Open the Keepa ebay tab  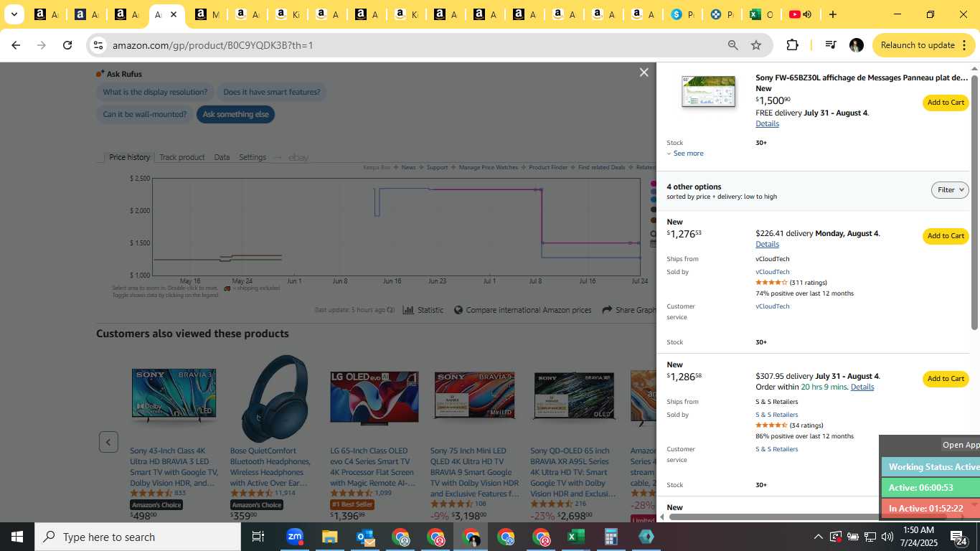pyautogui.click(x=298, y=157)
